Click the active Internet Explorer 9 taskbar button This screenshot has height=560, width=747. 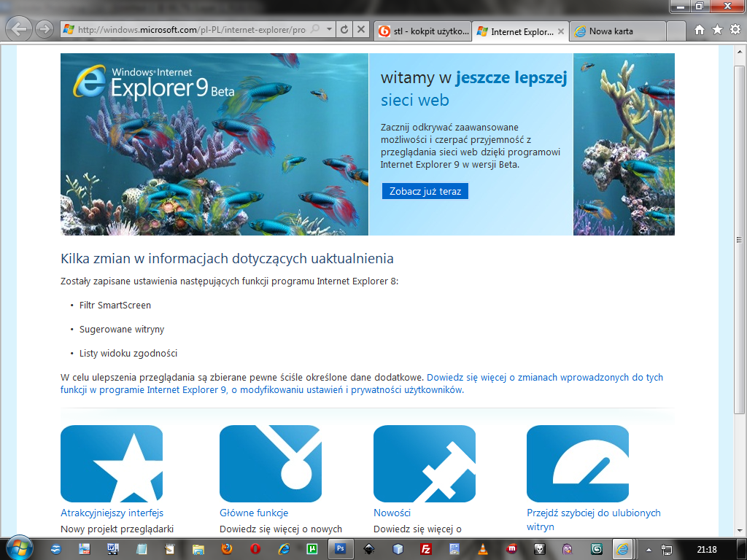pyautogui.click(x=622, y=549)
